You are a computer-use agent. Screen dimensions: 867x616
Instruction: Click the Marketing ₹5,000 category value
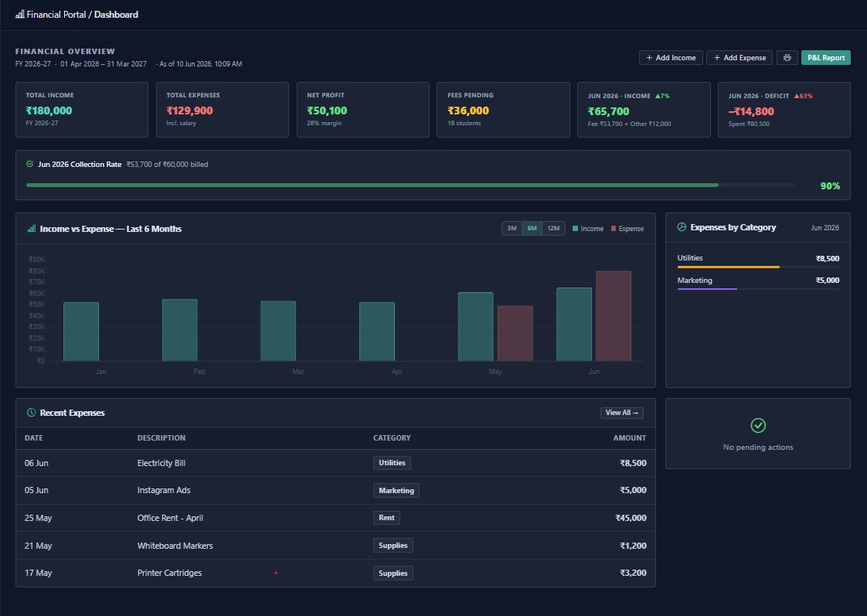coord(827,281)
